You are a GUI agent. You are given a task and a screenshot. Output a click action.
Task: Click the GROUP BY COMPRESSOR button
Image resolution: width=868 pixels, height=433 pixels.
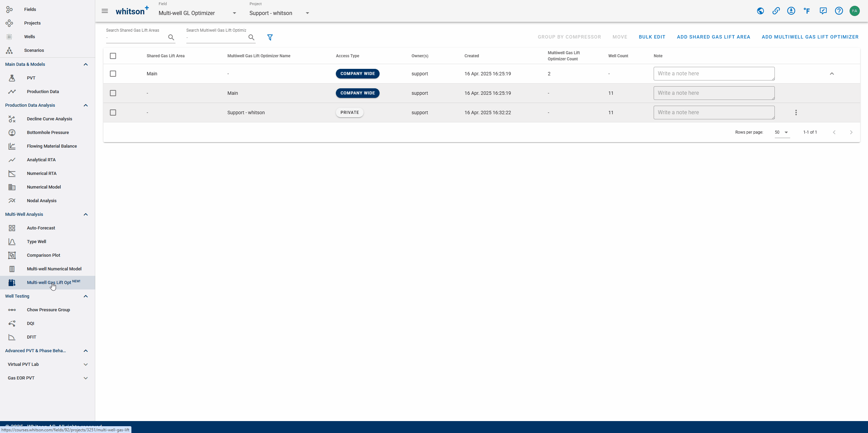pyautogui.click(x=569, y=37)
